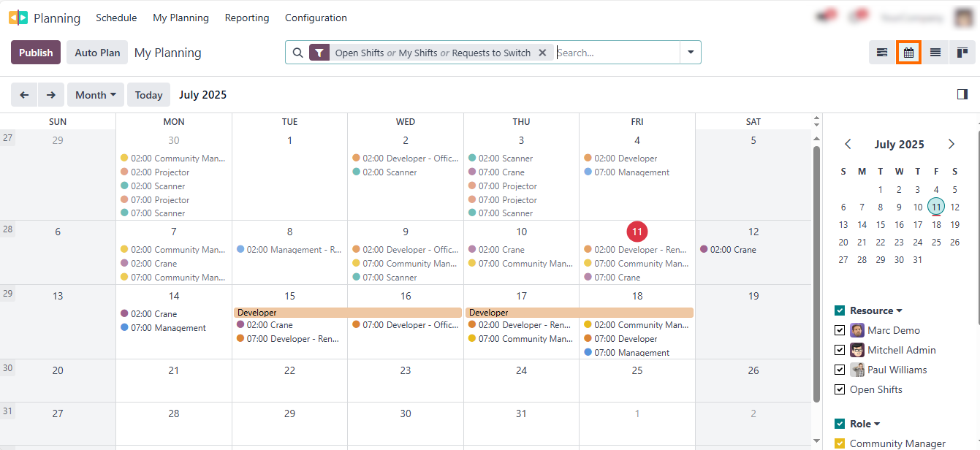Open the Kanban view
Screen dimensions: 980x450
coord(962,52)
